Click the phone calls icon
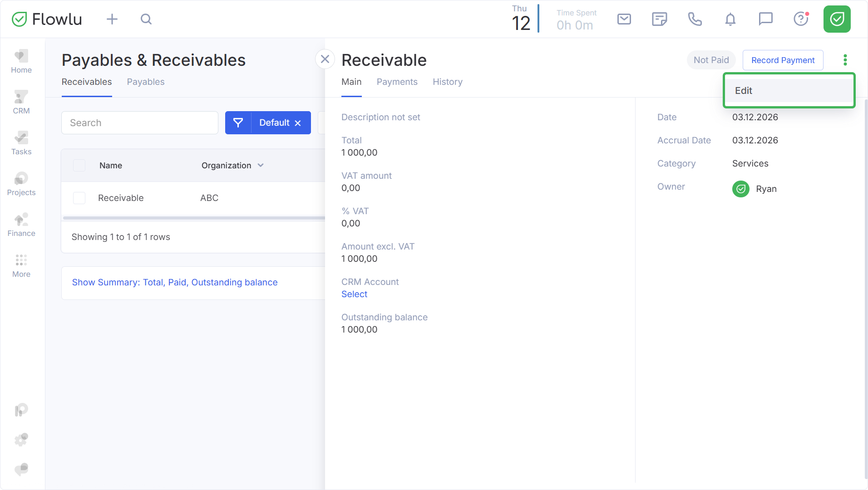The width and height of the screenshot is (868, 490). pos(695,19)
